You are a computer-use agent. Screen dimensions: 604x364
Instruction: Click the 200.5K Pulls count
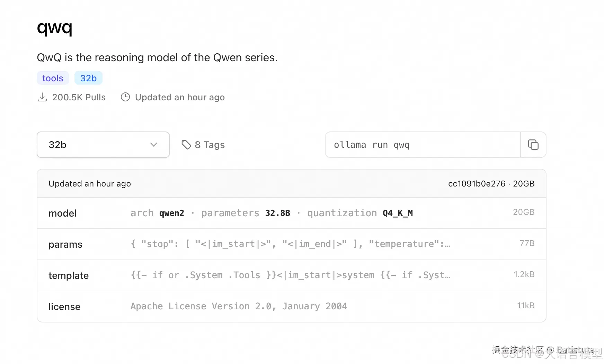[x=79, y=97]
